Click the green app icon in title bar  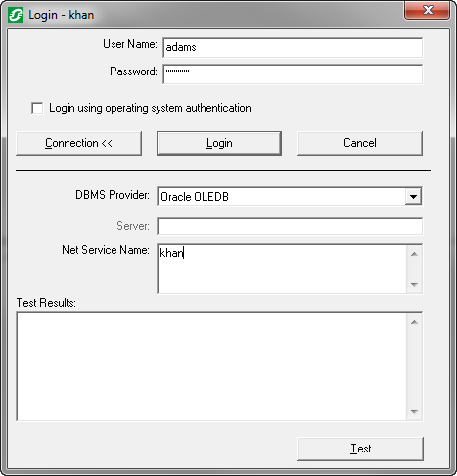[x=16, y=15]
